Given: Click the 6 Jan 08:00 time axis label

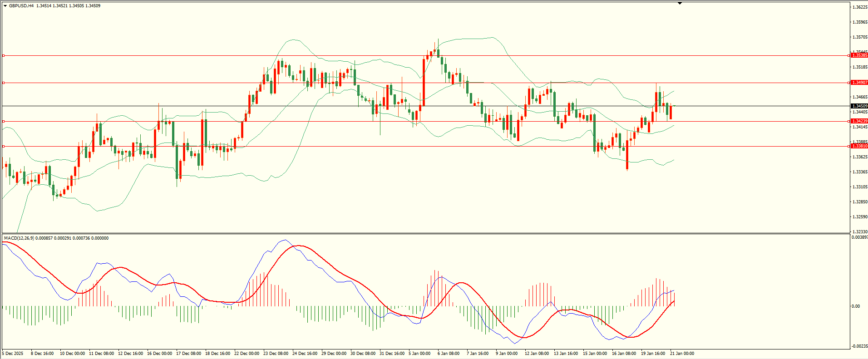Looking at the screenshot, I should point(449,354).
